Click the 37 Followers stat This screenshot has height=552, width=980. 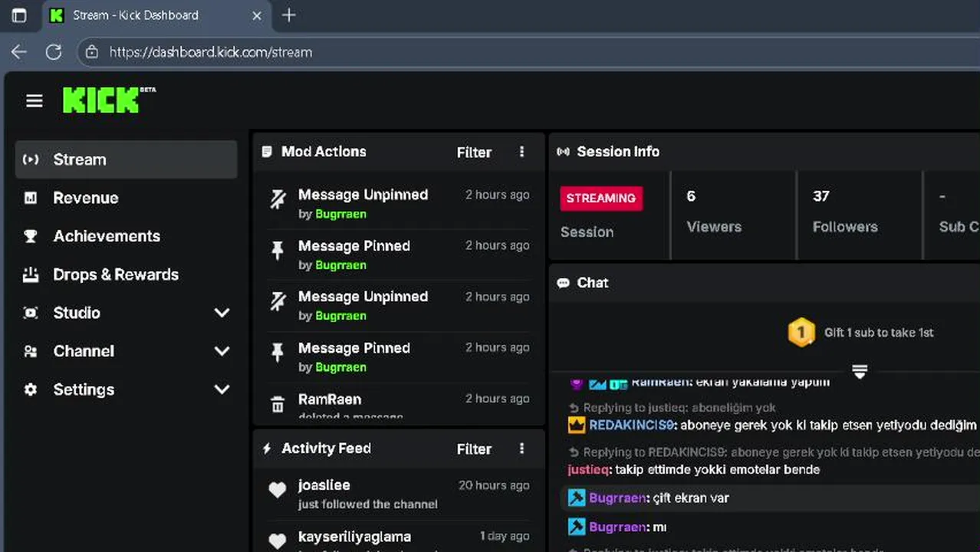845,212
